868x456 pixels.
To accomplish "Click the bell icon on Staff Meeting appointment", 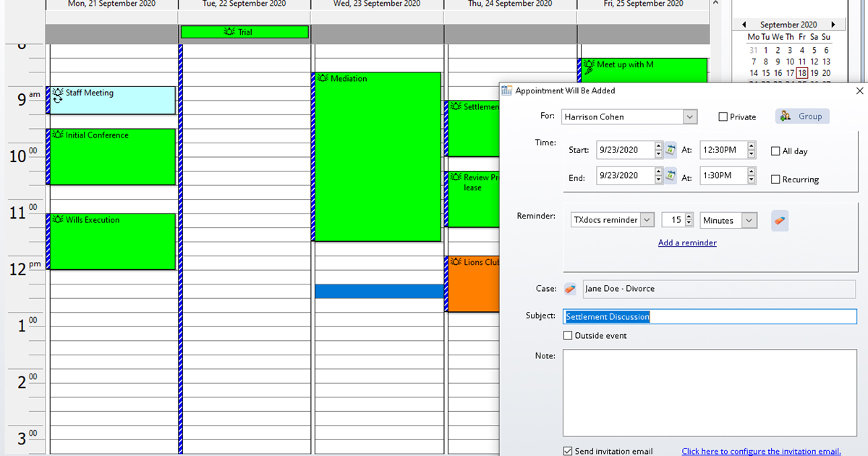I will (x=58, y=92).
